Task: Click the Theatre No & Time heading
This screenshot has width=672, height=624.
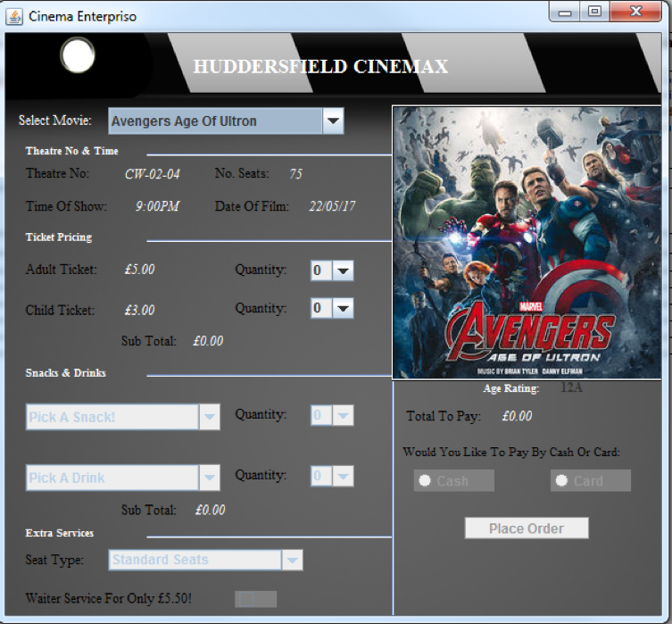Action: (x=72, y=151)
